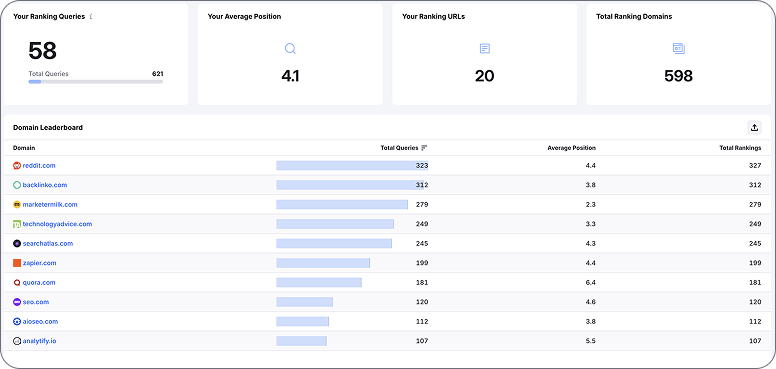Screen dimensions: 776x369
Task: Click the 4.1 average position value
Action: point(290,76)
